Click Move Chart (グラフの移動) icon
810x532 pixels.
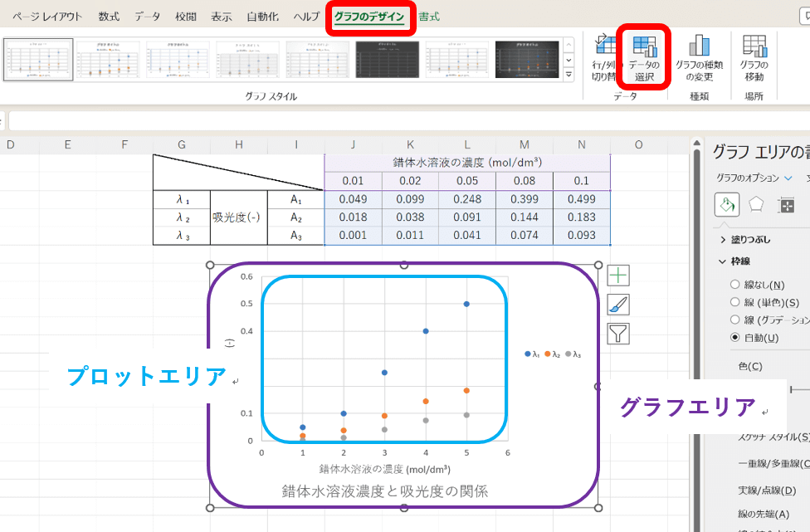(x=754, y=46)
